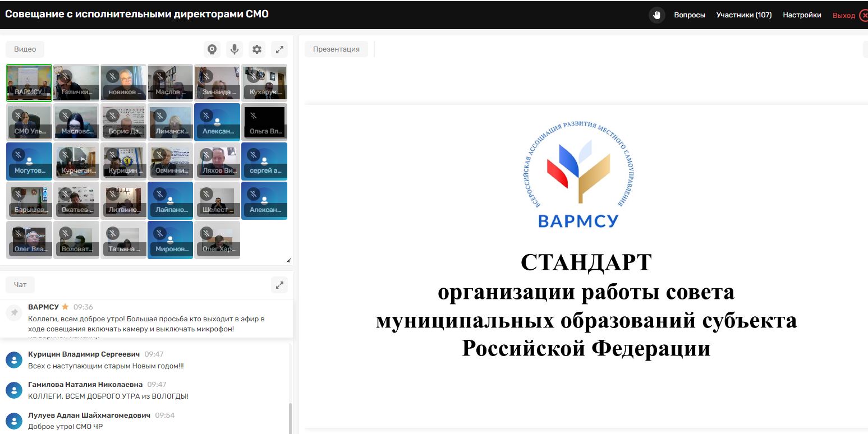Click the ВАРМСУ logo on presentation slide

pos(578,175)
